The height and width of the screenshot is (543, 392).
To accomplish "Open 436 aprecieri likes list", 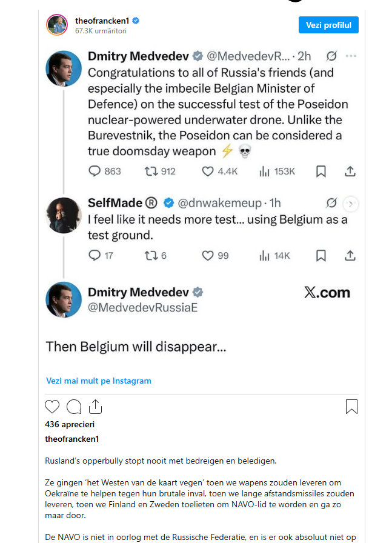I will pyautogui.click(x=70, y=424).
